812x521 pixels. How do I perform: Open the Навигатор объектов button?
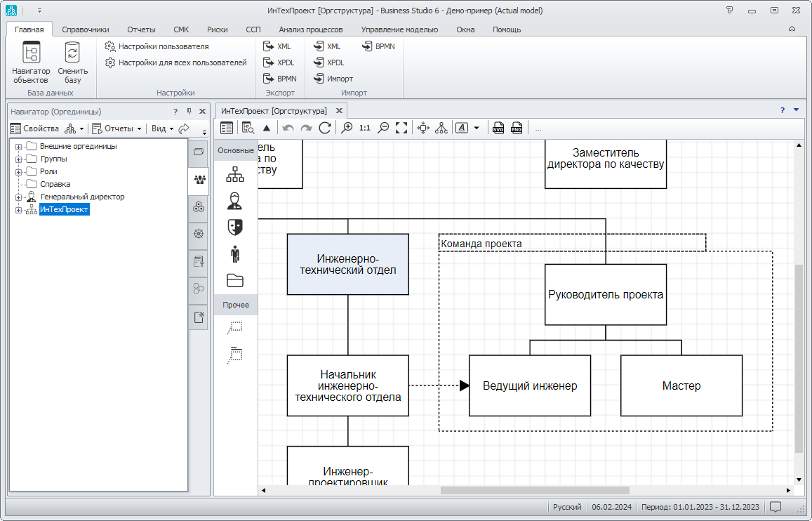point(31,62)
